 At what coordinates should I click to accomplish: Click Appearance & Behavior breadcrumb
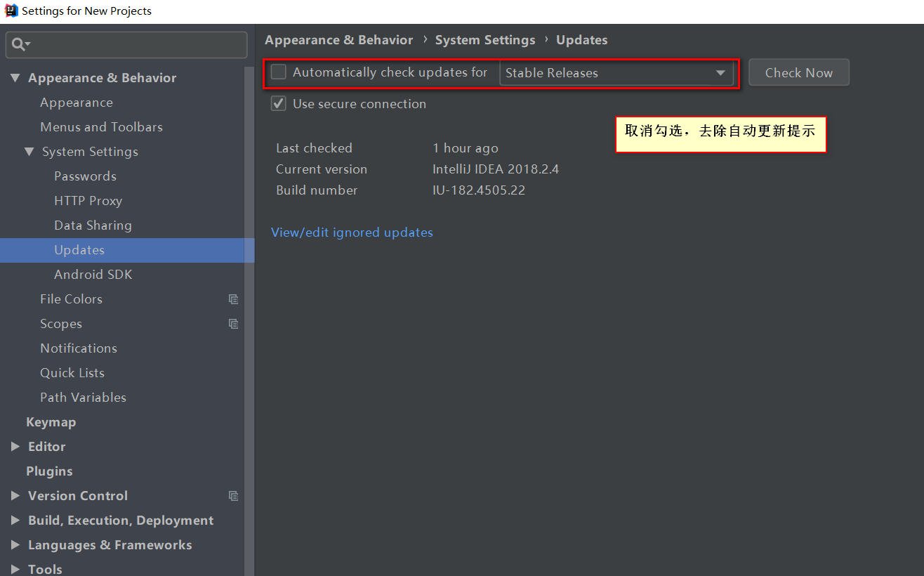(x=339, y=40)
